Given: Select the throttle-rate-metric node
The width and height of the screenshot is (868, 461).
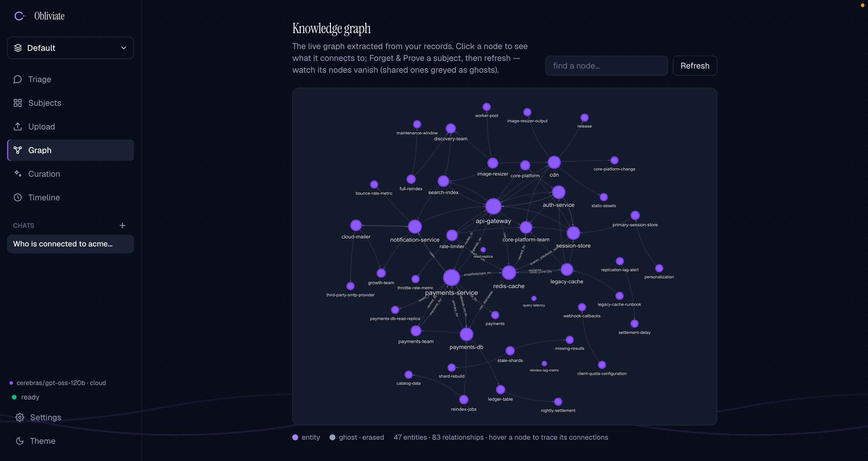Looking at the screenshot, I should (415, 279).
